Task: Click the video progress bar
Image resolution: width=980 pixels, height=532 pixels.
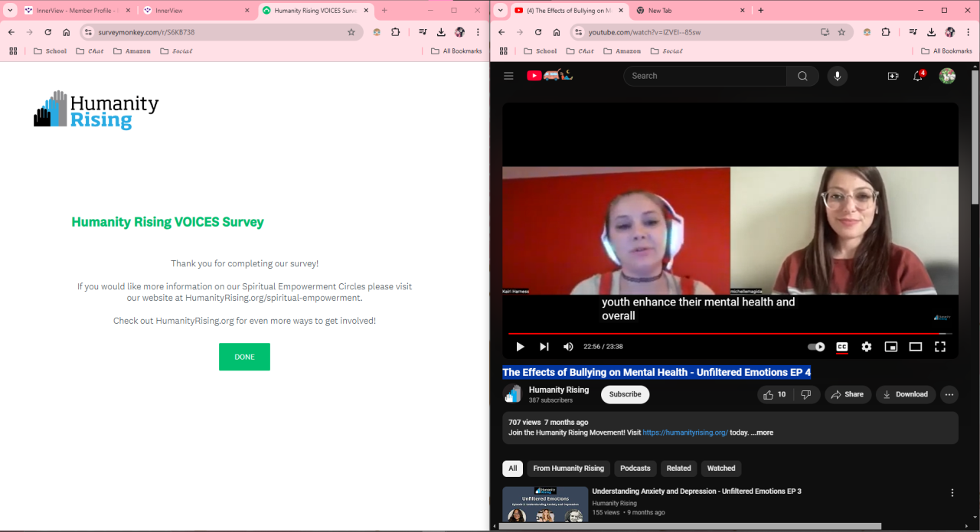Action: pyautogui.click(x=730, y=334)
